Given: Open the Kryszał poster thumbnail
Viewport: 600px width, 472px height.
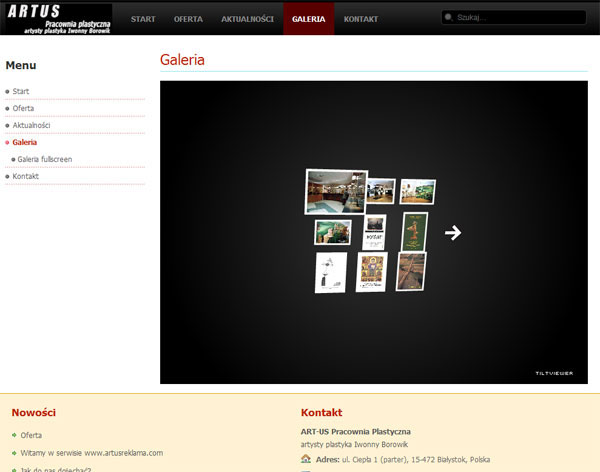Looking at the screenshot, I should click(374, 232).
